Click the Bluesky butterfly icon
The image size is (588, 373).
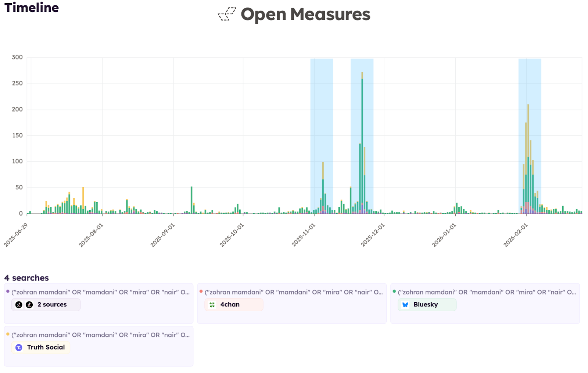click(x=405, y=304)
